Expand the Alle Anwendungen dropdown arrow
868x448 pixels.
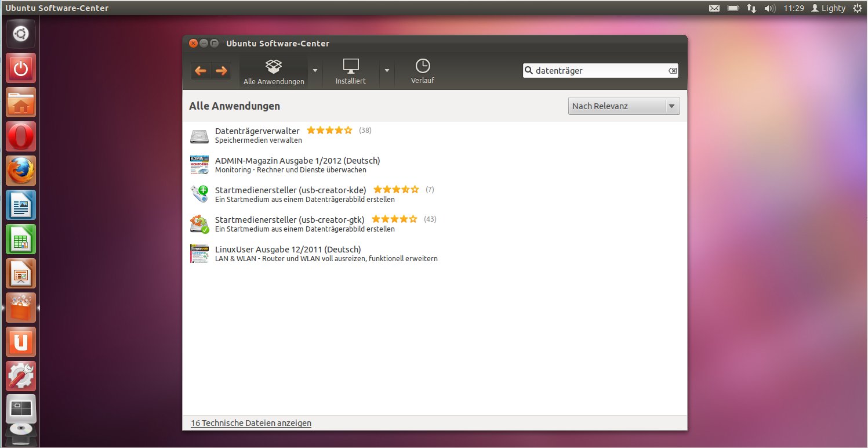click(315, 70)
